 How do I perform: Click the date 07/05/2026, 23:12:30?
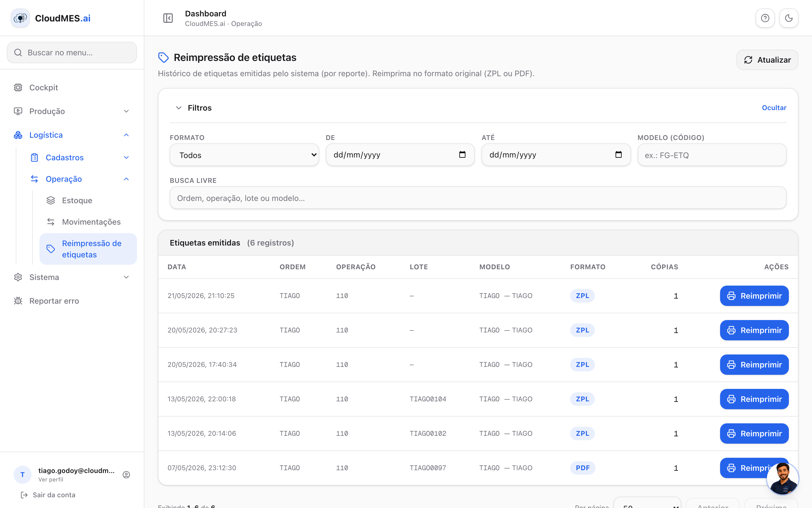202,468
